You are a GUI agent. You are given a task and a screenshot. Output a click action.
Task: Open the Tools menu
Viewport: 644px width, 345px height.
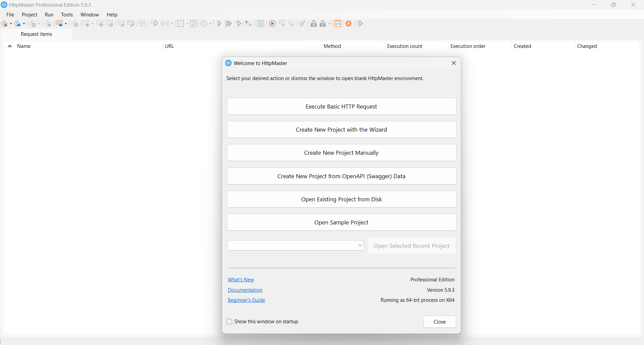[x=67, y=15]
